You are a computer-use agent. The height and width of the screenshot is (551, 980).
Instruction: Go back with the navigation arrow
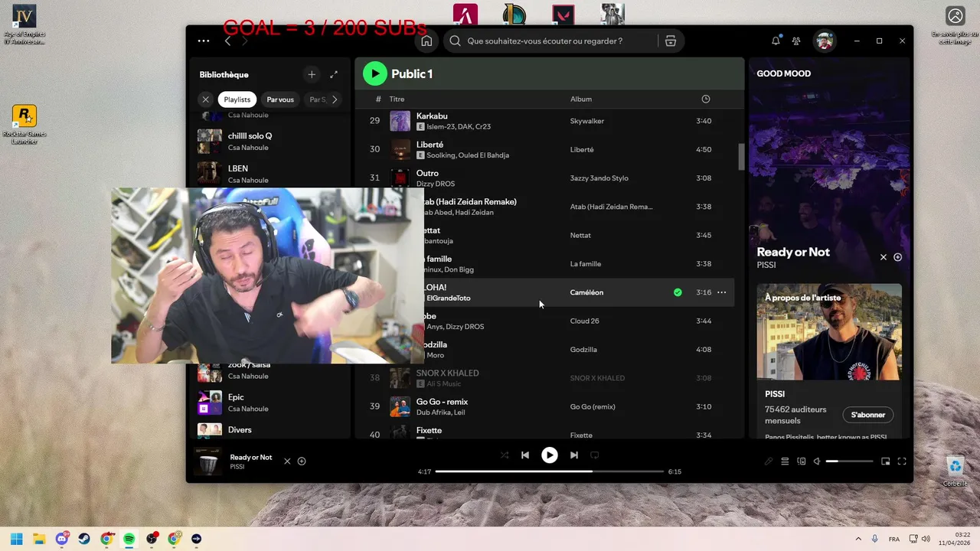click(227, 41)
